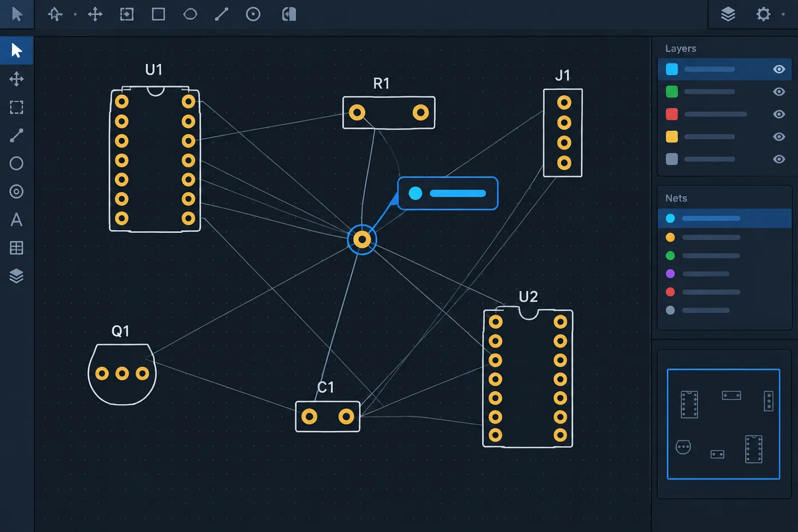The height and width of the screenshot is (532, 798).
Task: Activate the highlighted select arrow in left sidebar
Action: 17,50
